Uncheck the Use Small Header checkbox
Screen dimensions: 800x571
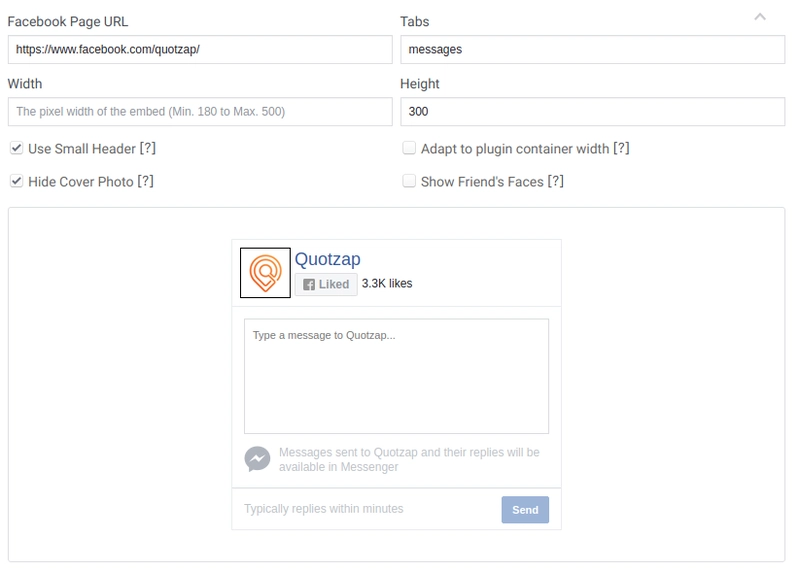(16, 148)
